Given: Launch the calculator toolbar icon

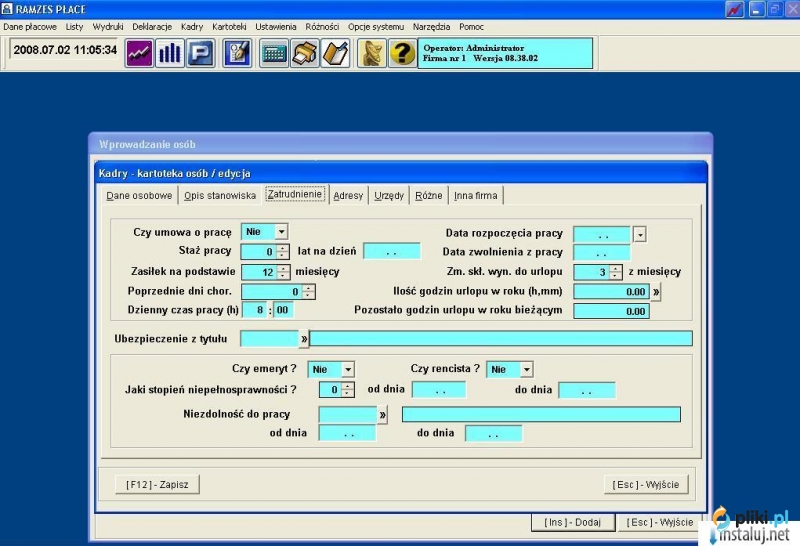Looking at the screenshot, I should [274, 53].
